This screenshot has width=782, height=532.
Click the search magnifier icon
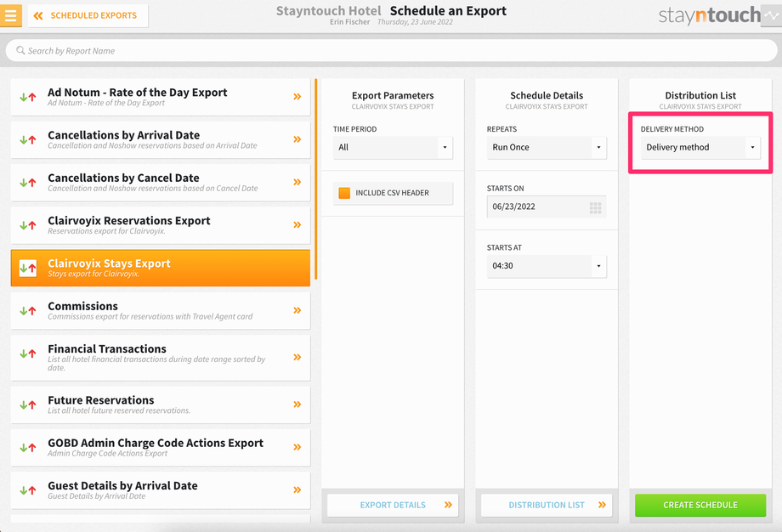(20, 50)
